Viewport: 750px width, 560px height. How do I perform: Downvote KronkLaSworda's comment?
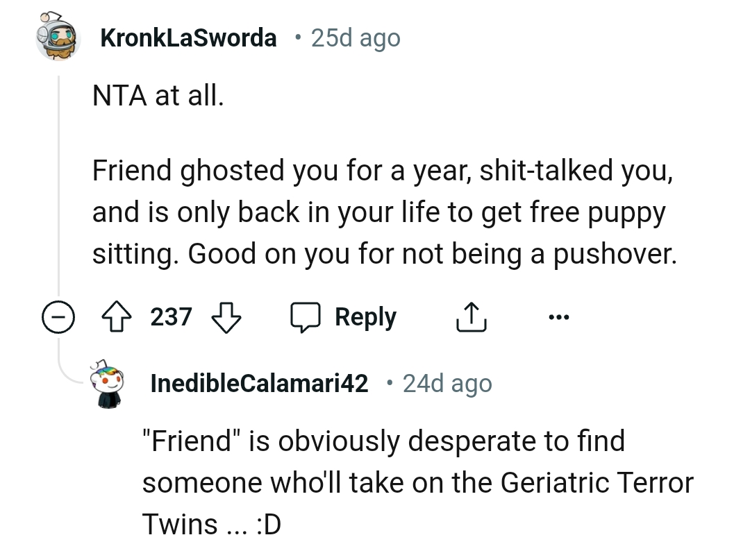click(x=226, y=316)
